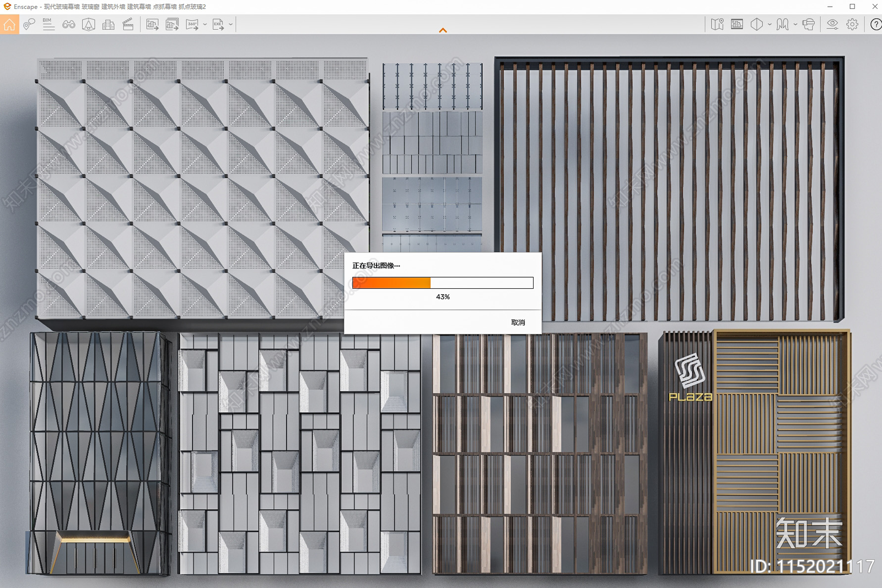Screen dimensions: 882x588
Task: Open Manage Views with the binoculars icon
Action: coord(69,24)
